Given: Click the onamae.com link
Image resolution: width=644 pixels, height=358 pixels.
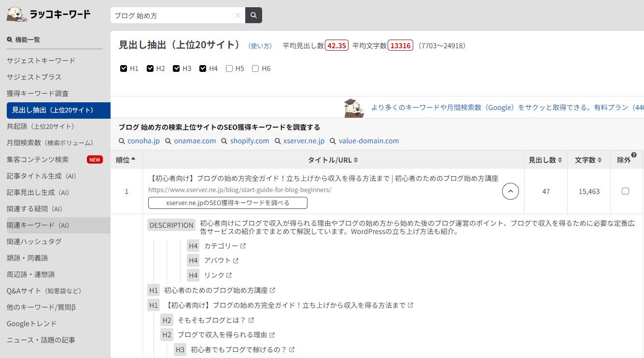Looking at the screenshot, I should (x=195, y=141).
